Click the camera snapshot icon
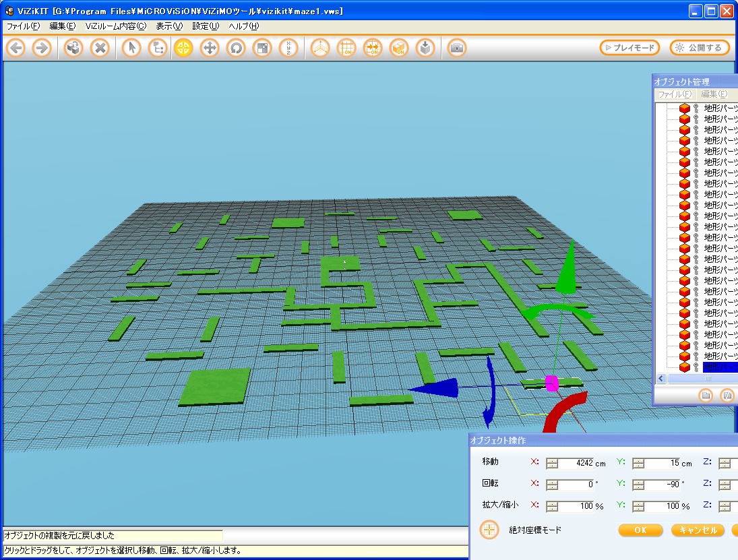Image resolution: width=738 pixels, height=560 pixels. (457, 48)
